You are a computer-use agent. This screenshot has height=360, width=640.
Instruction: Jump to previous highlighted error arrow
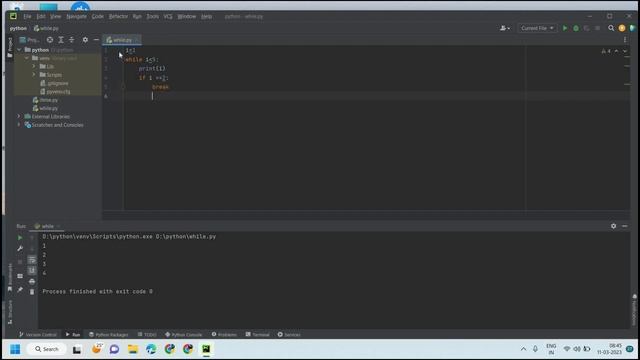(616, 51)
